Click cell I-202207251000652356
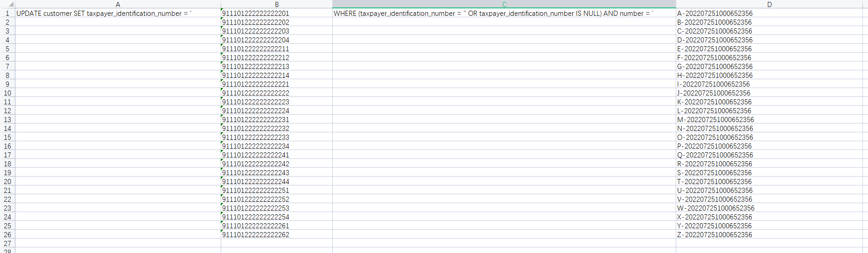This screenshot has height=253, width=868. [x=770, y=84]
